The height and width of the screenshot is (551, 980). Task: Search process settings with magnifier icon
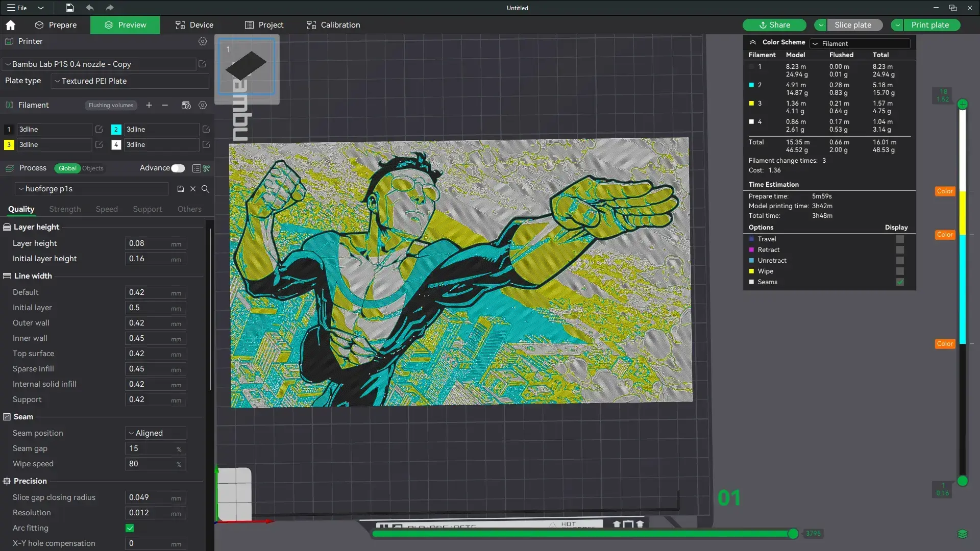tap(206, 189)
